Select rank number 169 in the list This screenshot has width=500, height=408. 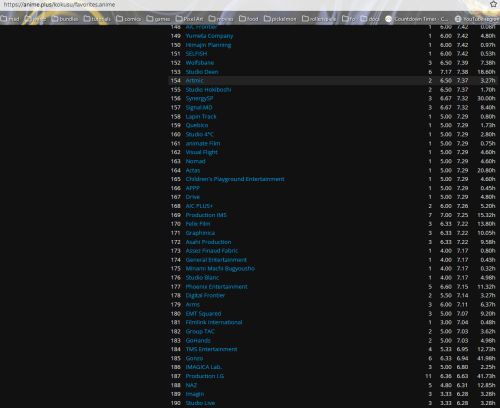click(x=176, y=215)
